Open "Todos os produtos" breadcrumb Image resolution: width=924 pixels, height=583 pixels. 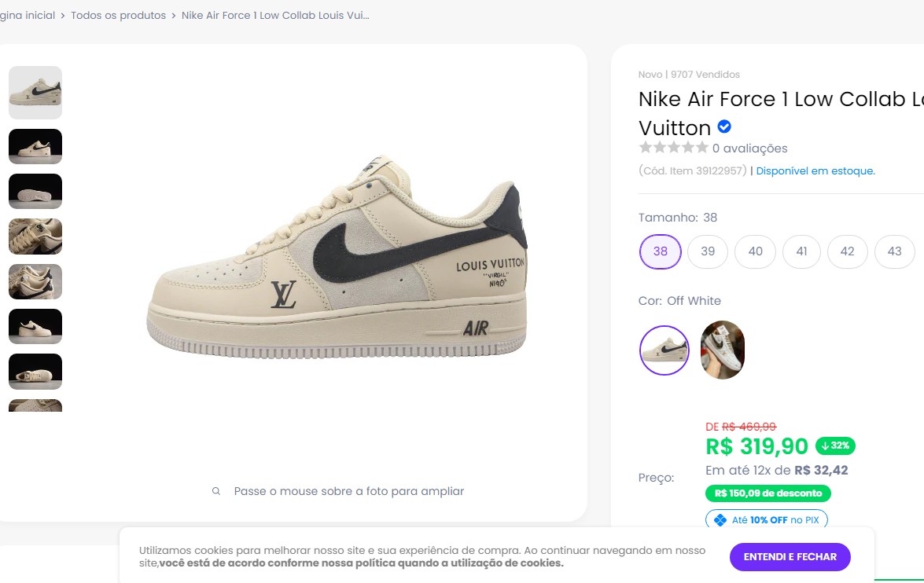(118, 15)
